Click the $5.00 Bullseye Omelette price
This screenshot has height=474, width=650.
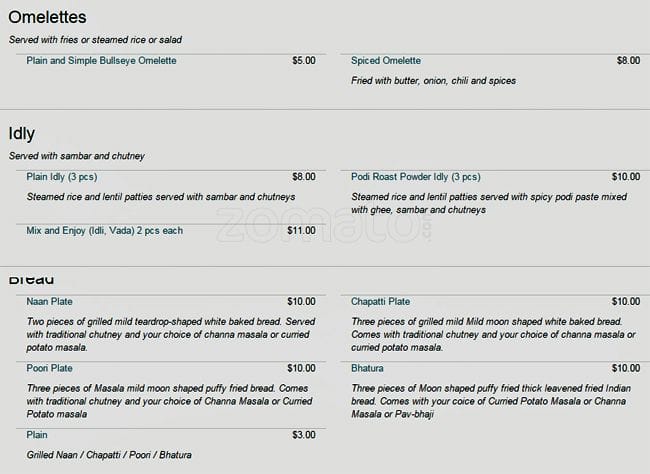pyautogui.click(x=303, y=61)
